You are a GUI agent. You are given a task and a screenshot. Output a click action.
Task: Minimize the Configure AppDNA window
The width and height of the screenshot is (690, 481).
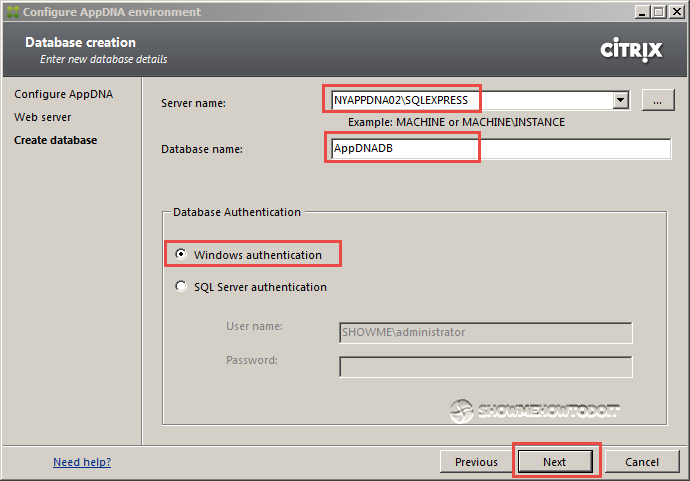point(642,12)
